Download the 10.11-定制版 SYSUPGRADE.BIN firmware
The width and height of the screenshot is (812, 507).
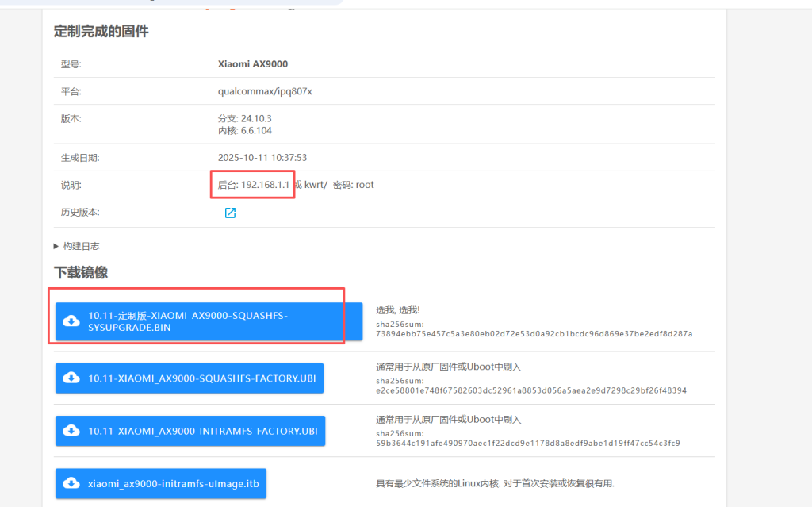coord(190,321)
